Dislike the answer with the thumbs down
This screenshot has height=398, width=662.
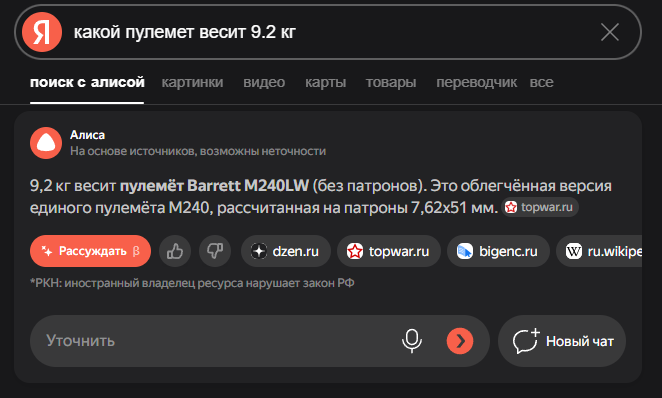[215, 251]
